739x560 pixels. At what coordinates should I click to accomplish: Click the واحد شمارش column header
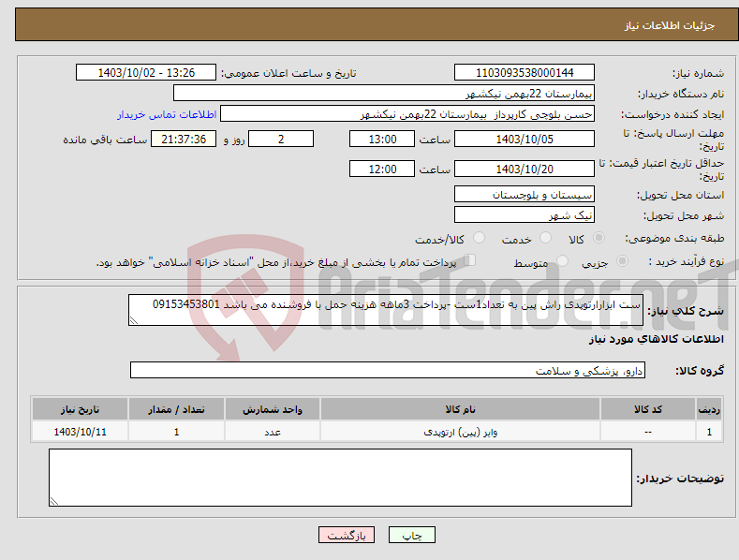(273, 409)
